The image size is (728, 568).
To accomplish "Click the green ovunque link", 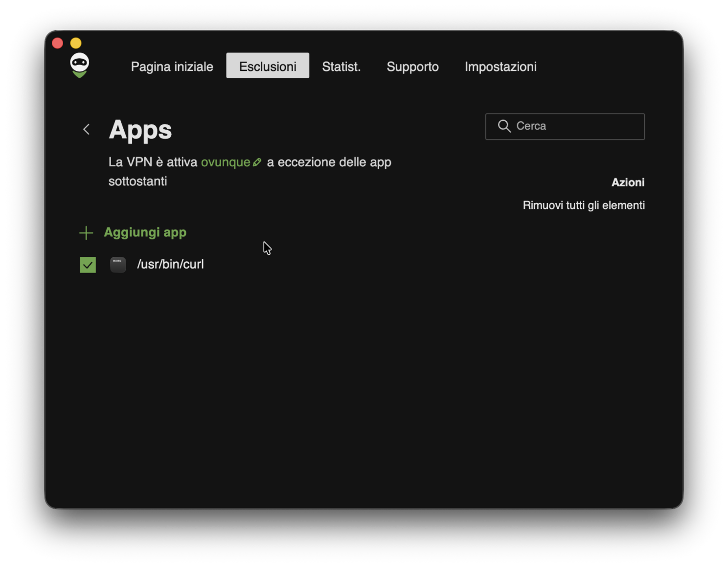I will [226, 162].
